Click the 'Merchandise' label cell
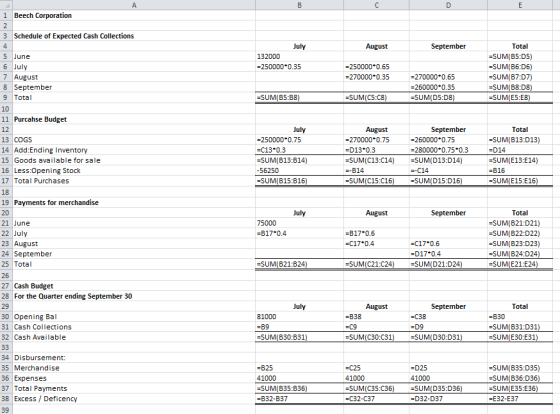The image size is (560, 414). 134,368
